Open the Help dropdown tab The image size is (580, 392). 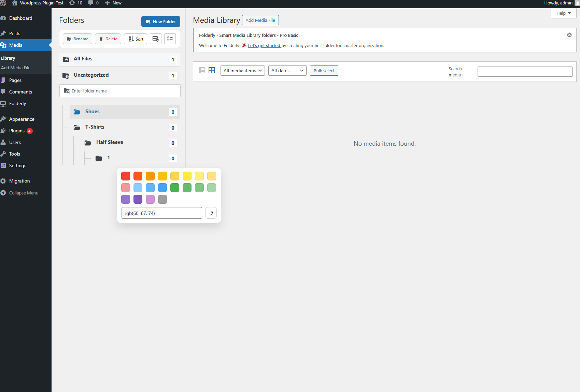pos(564,13)
